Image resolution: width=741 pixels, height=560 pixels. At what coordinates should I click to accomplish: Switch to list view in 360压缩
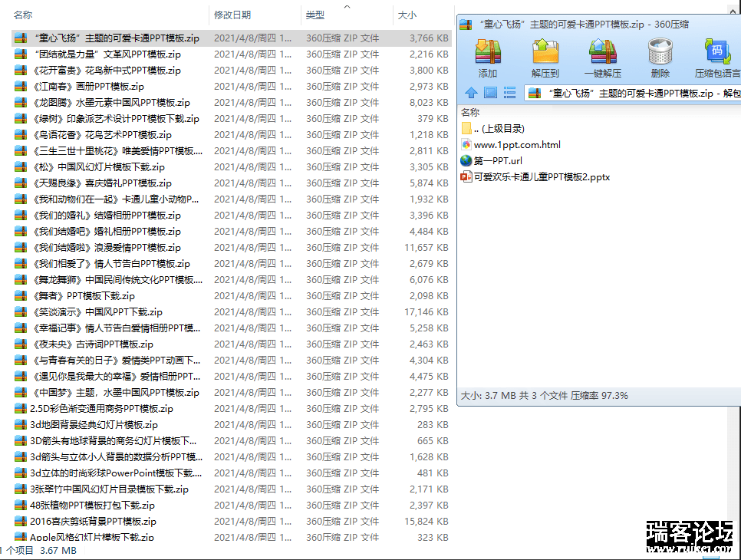(x=509, y=93)
